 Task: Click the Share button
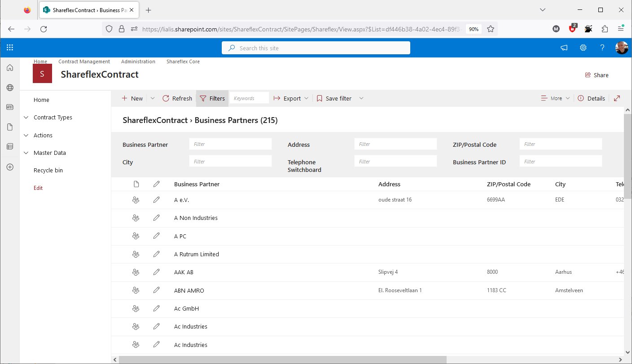[x=597, y=75]
